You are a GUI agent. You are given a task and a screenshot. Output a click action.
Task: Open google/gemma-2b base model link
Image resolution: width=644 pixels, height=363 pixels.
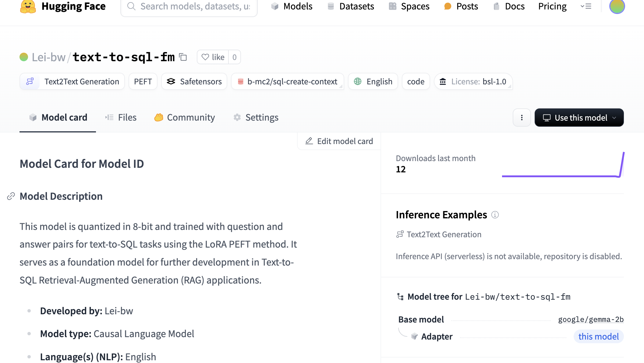[x=591, y=319]
